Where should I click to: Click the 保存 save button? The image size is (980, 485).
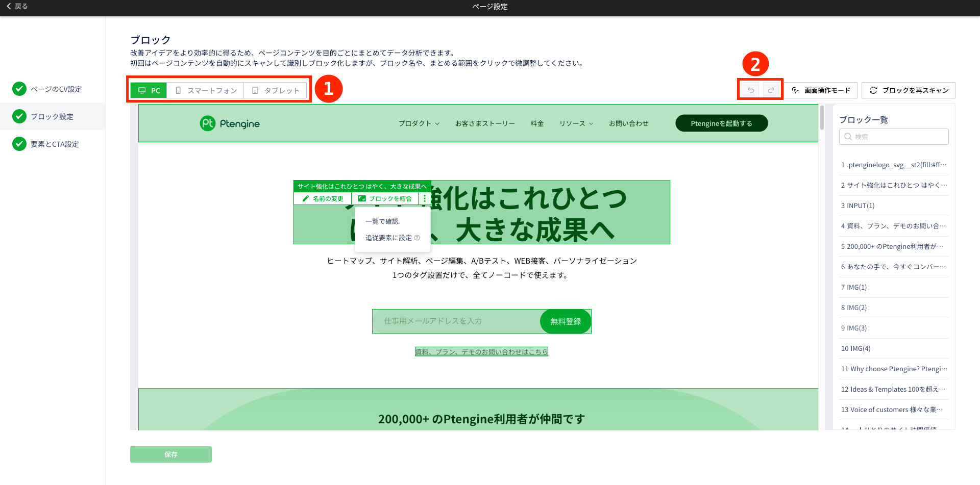170,454
